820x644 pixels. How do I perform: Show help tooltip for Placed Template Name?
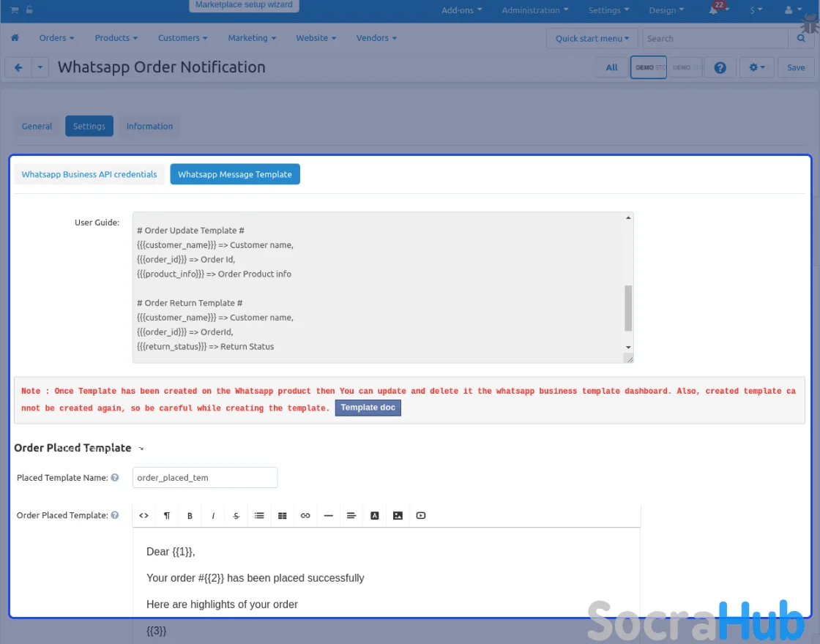(x=115, y=477)
